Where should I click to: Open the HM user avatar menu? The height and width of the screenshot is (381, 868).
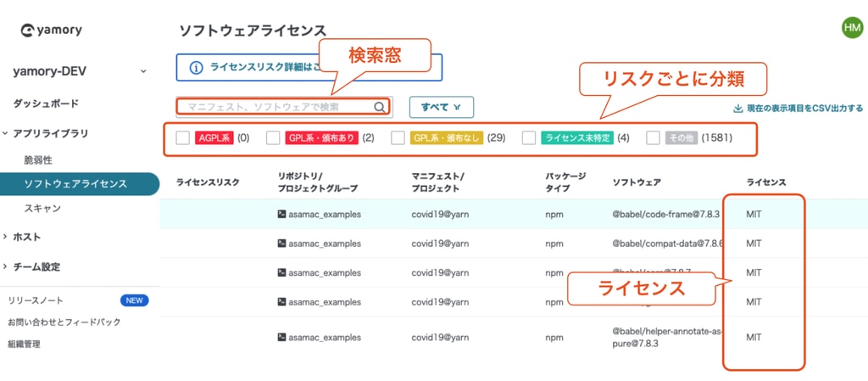(852, 28)
